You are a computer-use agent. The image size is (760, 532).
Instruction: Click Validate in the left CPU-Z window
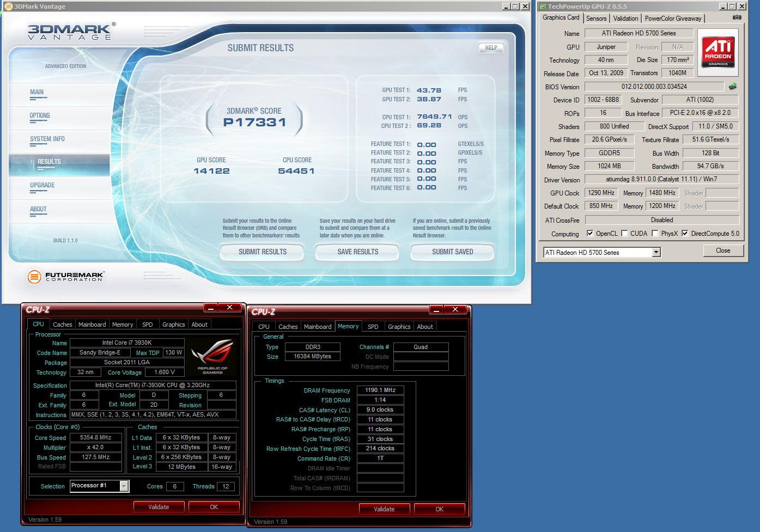coord(159,507)
